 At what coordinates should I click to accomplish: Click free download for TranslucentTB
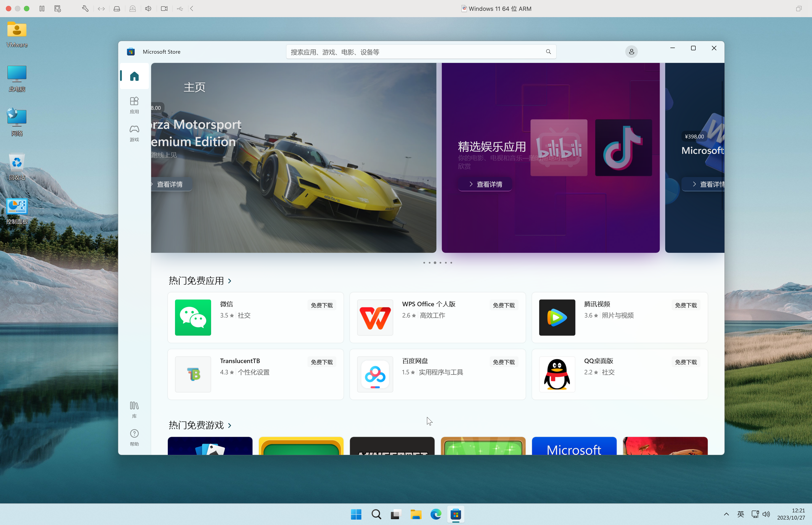click(321, 362)
